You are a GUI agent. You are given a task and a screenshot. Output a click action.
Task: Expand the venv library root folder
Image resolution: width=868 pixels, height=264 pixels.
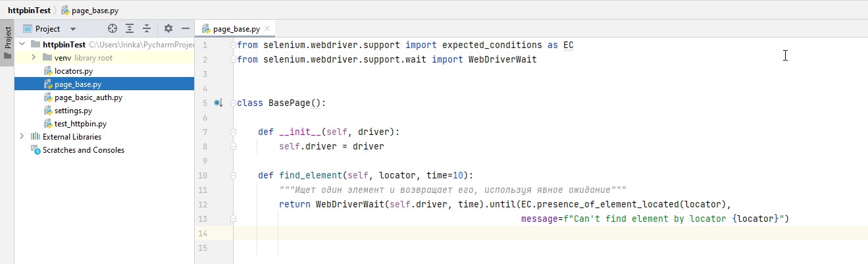point(34,58)
